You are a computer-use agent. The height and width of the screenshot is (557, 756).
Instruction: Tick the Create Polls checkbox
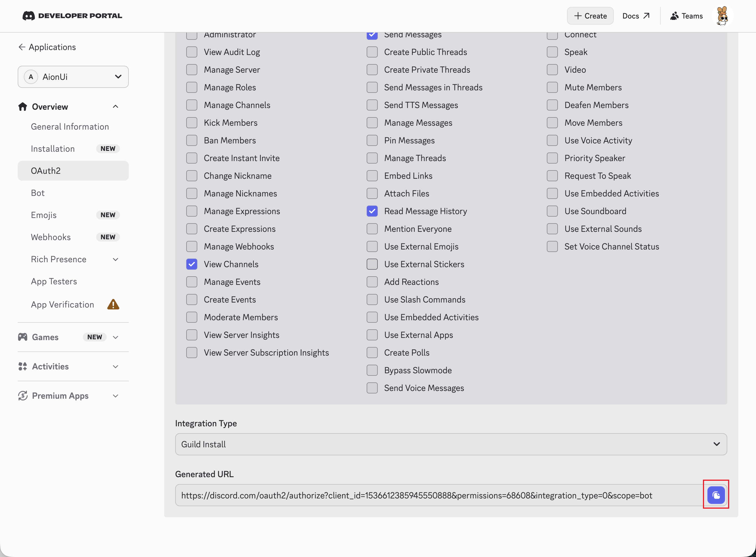372,352
